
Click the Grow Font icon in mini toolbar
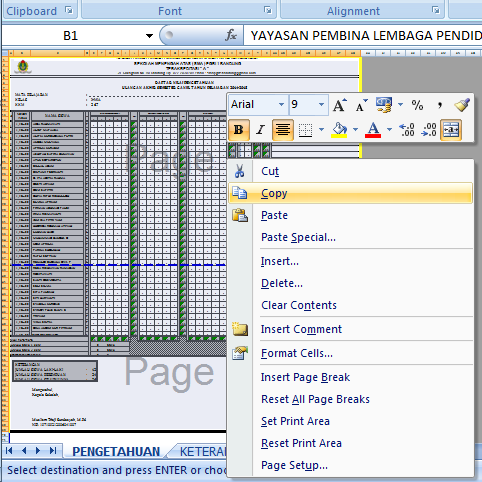(x=340, y=105)
